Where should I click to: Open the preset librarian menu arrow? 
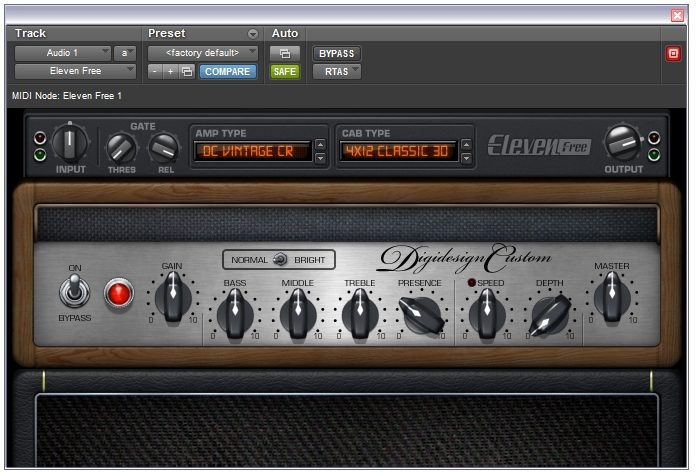tap(253, 34)
